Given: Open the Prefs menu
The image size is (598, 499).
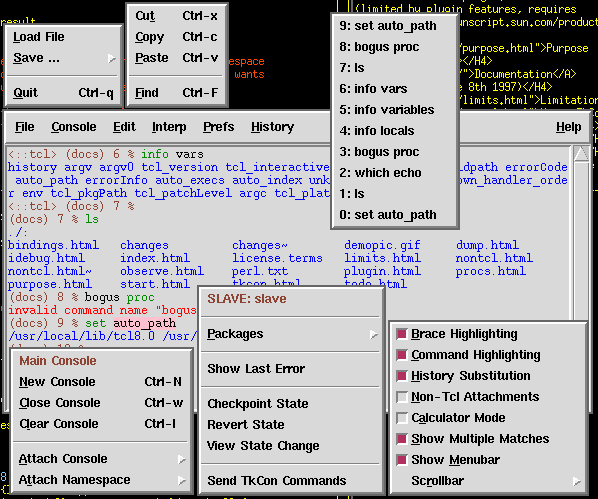Looking at the screenshot, I should [219, 127].
